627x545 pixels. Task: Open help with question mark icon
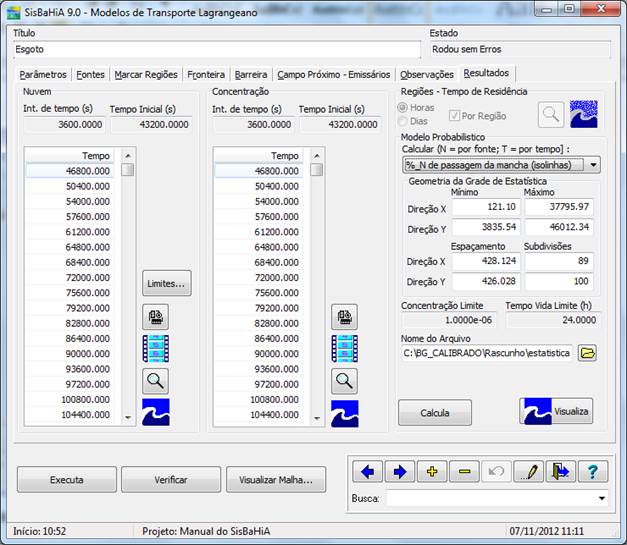593,472
